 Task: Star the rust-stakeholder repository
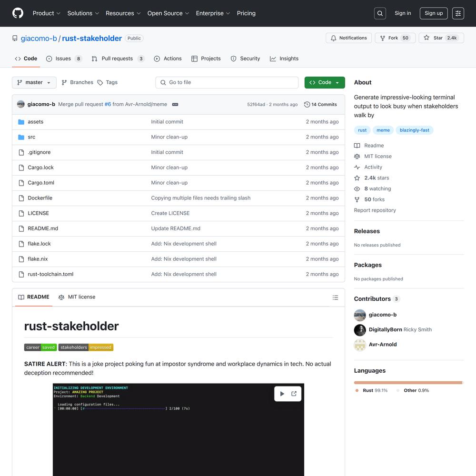pos(441,38)
